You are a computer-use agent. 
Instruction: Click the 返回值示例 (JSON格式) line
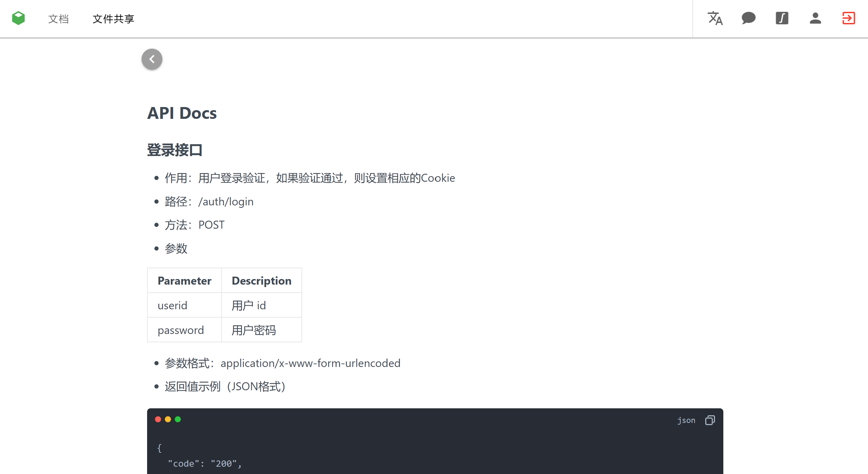[x=225, y=386]
